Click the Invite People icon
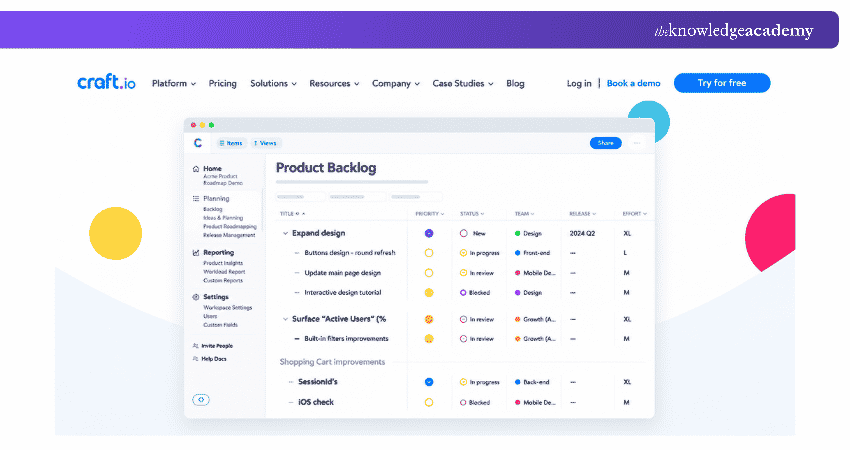The image size is (850, 450). pos(195,346)
